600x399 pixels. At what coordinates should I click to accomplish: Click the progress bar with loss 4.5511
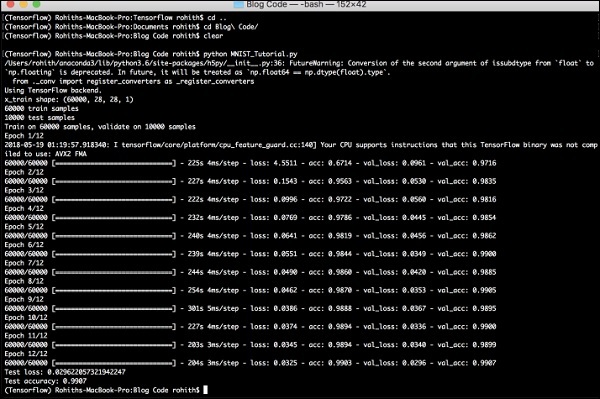114,163
